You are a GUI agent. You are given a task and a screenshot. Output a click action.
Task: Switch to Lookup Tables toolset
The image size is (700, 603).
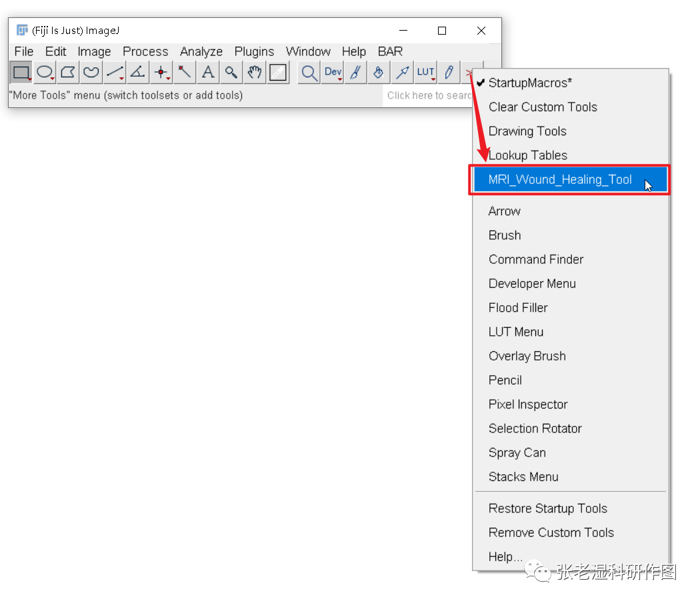point(571,155)
